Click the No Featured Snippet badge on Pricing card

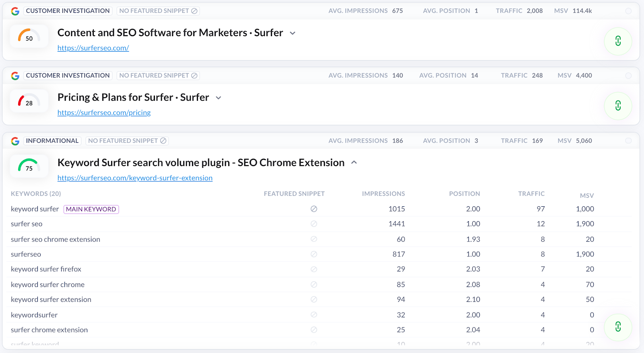(x=158, y=76)
